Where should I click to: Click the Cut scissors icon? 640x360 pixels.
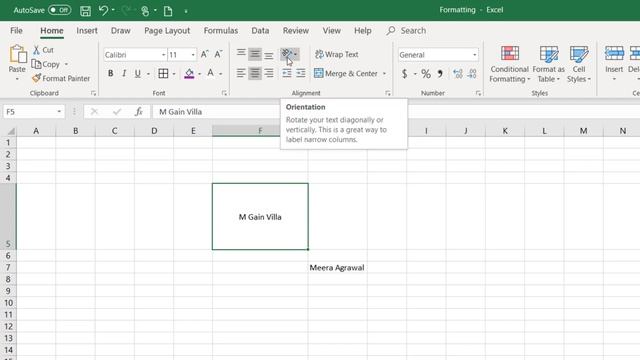pyautogui.click(x=36, y=50)
